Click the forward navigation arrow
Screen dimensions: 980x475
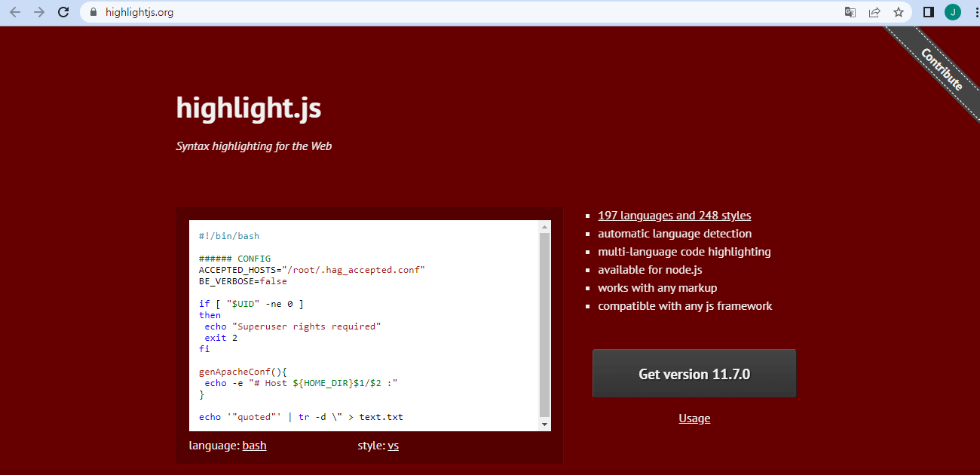(x=39, y=12)
